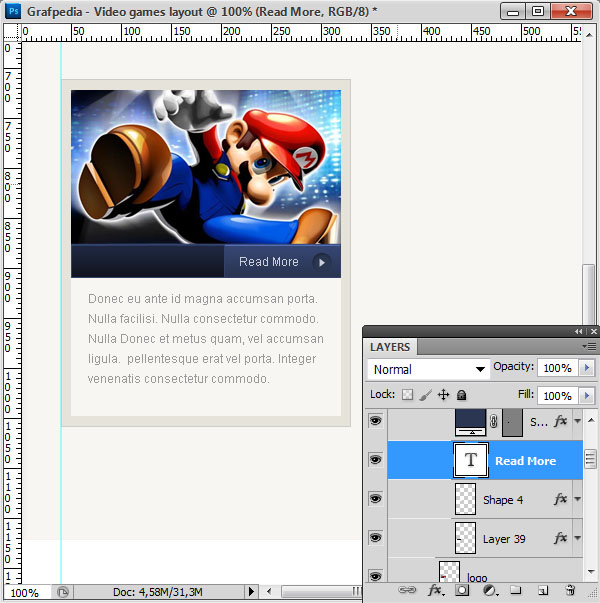Click the Fill 100% field
This screenshot has height=603, width=600.
pyautogui.click(x=558, y=396)
